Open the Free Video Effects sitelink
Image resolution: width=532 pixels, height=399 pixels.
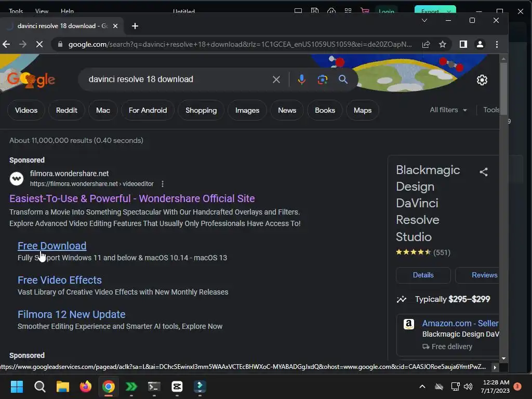(60, 280)
